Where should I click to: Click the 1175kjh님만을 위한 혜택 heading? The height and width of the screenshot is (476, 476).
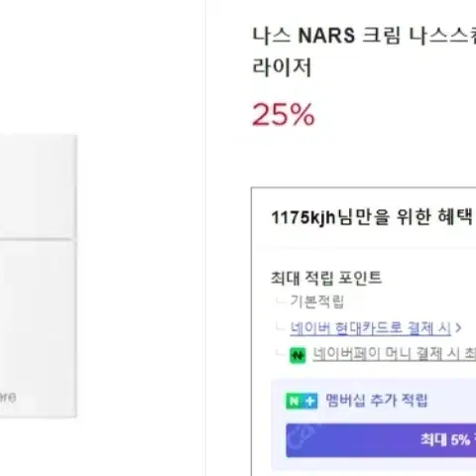(372, 217)
